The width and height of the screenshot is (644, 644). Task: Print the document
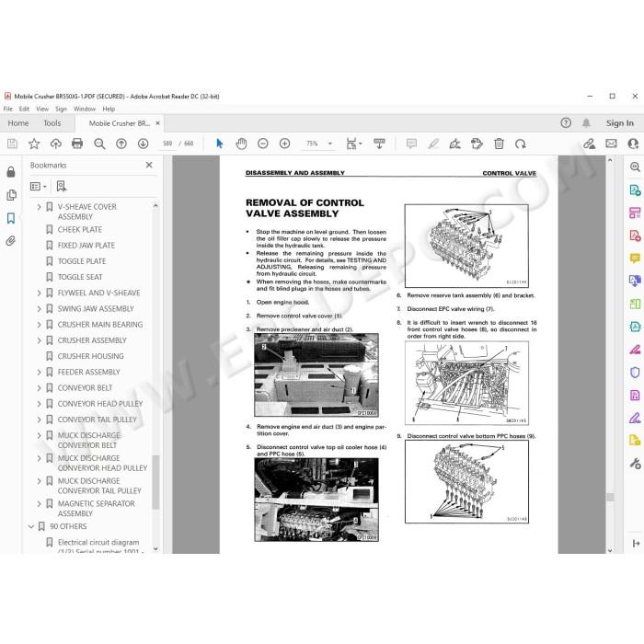[77, 144]
